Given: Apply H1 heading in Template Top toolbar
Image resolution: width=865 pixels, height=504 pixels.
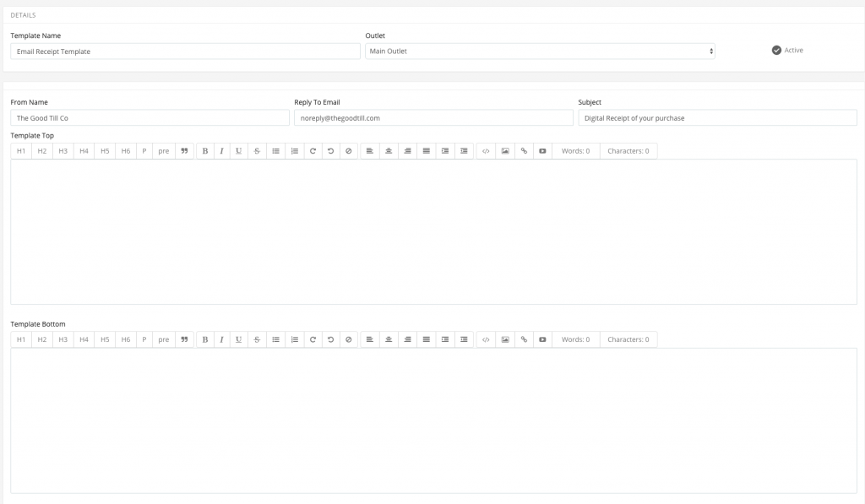Looking at the screenshot, I should [21, 151].
